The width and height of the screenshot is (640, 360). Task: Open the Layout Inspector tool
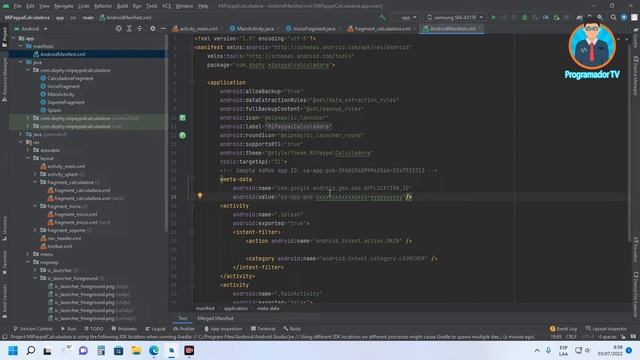point(606,329)
